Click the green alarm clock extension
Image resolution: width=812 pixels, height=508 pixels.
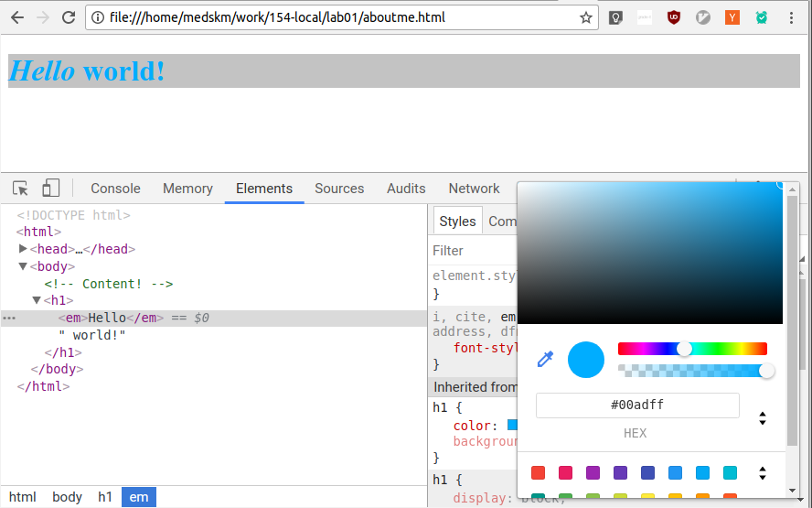point(762,17)
